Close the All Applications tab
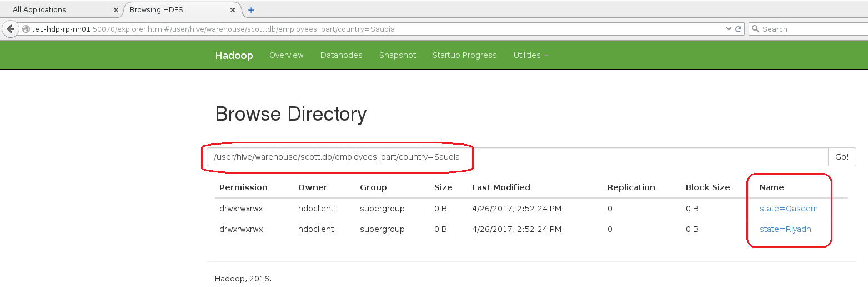Viewport: 868px width, 287px height. (116, 10)
